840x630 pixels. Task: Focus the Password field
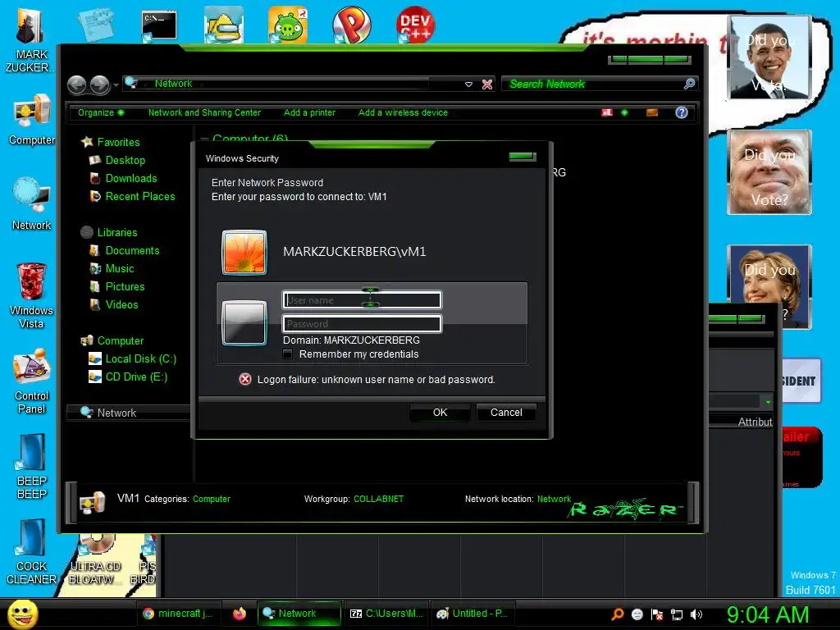coord(362,323)
